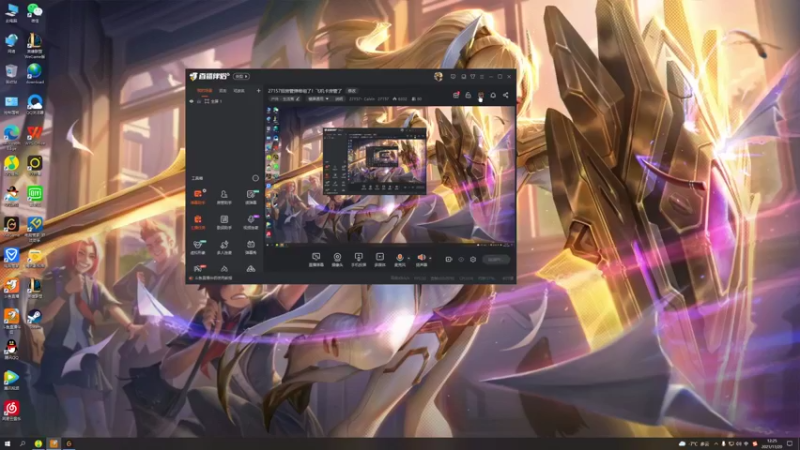Open the League of Legends WeGame desktop shortcut
800x450 pixels.
[x=35, y=46]
